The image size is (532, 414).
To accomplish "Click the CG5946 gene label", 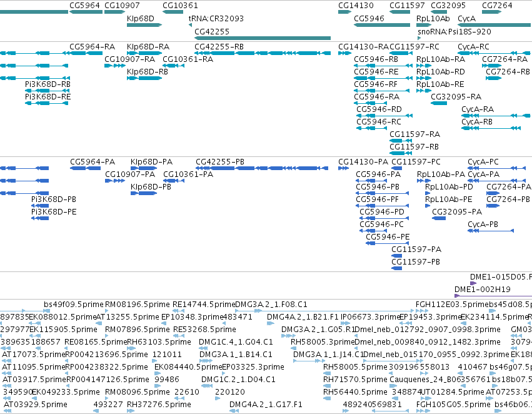I will (x=369, y=18).
